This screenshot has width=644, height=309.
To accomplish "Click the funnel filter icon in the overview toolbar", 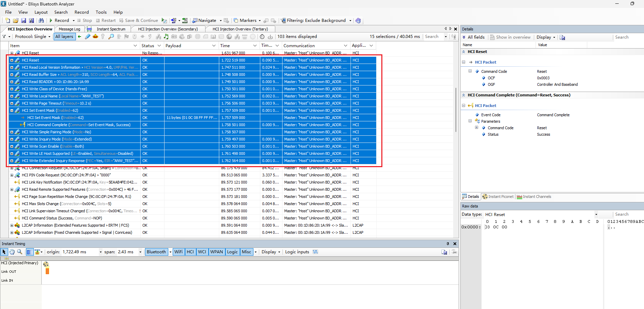I will (4, 37).
